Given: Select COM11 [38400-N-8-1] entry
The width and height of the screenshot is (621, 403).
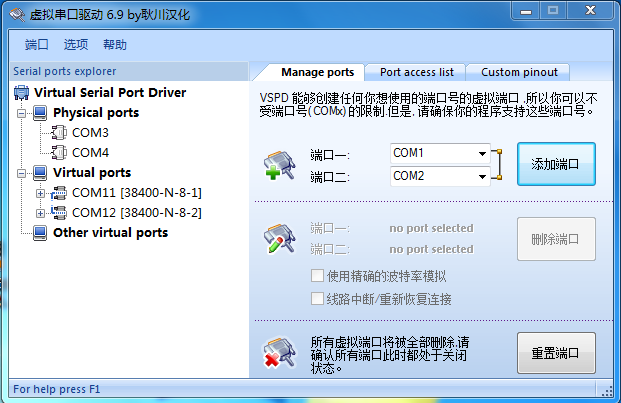Looking at the screenshot, I should point(137,193).
